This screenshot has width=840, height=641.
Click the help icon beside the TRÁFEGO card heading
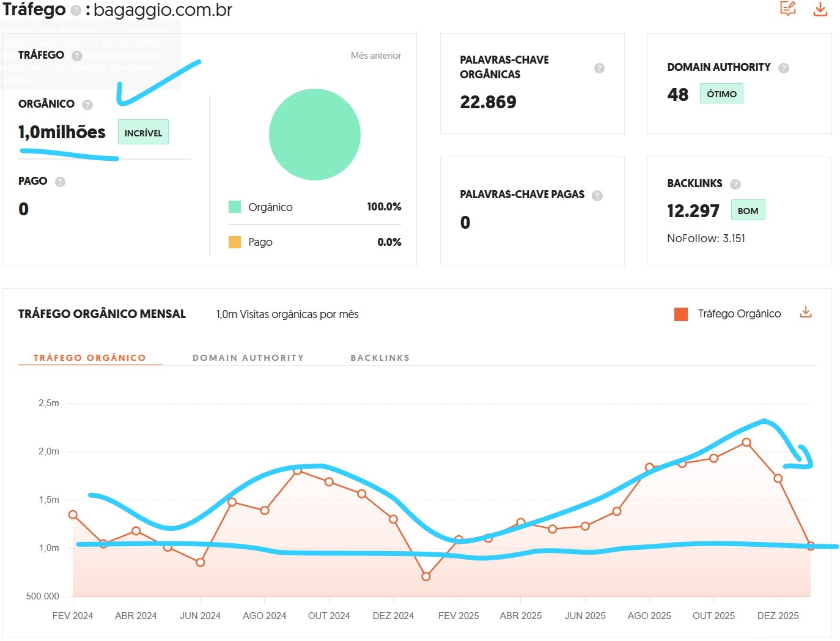click(77, 55)
